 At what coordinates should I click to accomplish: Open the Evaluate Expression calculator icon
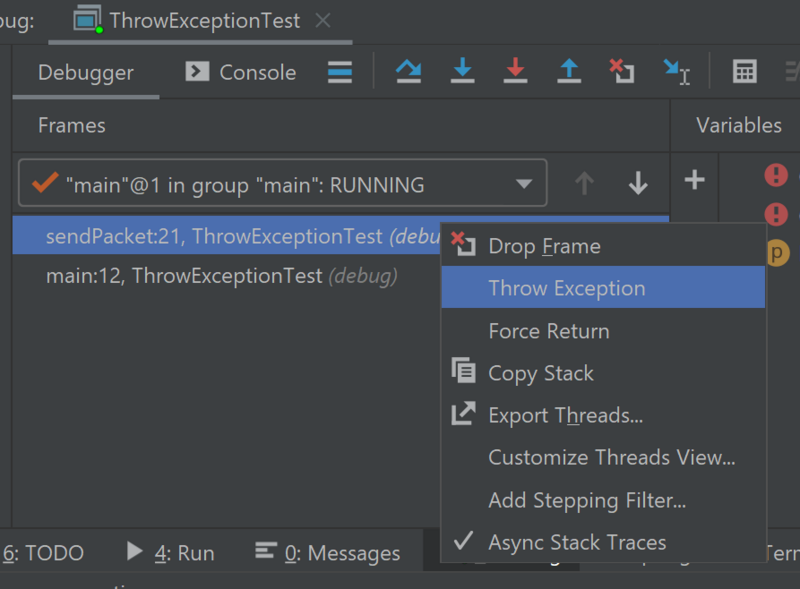pos(744,71)
